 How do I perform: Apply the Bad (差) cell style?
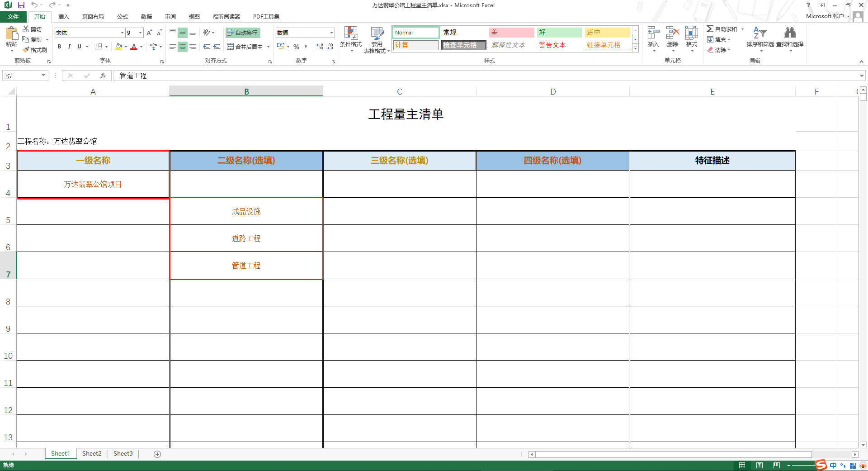click(x=512, y=33)
